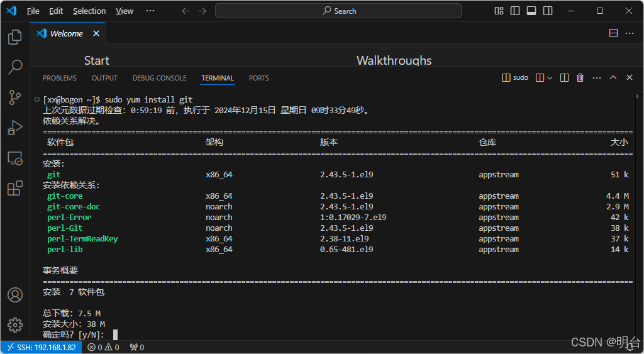Viewport: 644px width, 354px height.
Task: Click the terminal prompt cursor
Action: click(116, 335)
